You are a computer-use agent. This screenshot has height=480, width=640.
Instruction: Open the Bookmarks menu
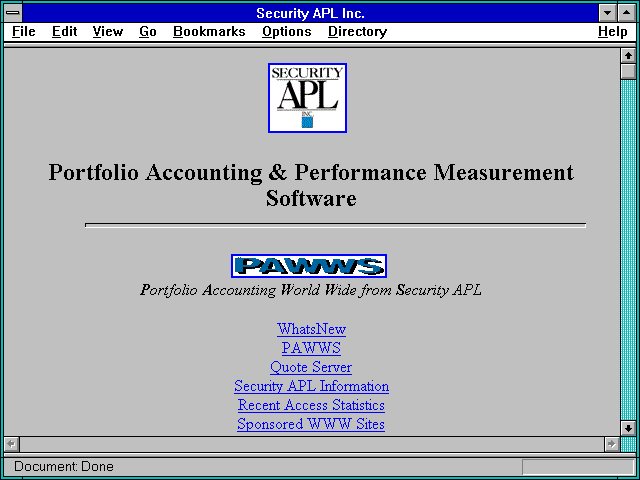click(x=209, y=31)
